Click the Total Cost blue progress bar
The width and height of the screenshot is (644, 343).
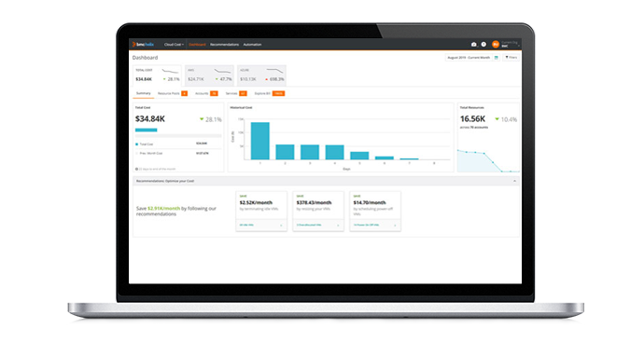coord(147,130)
